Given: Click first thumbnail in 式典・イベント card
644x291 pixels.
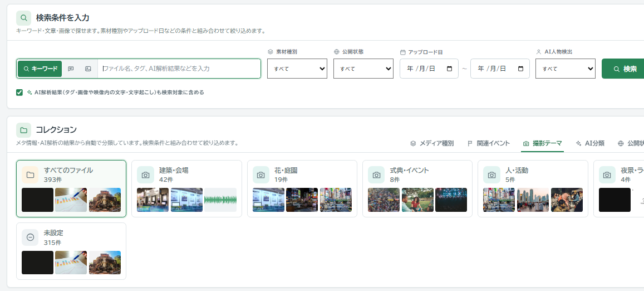Looking at the screenshot, I should 384,200.
